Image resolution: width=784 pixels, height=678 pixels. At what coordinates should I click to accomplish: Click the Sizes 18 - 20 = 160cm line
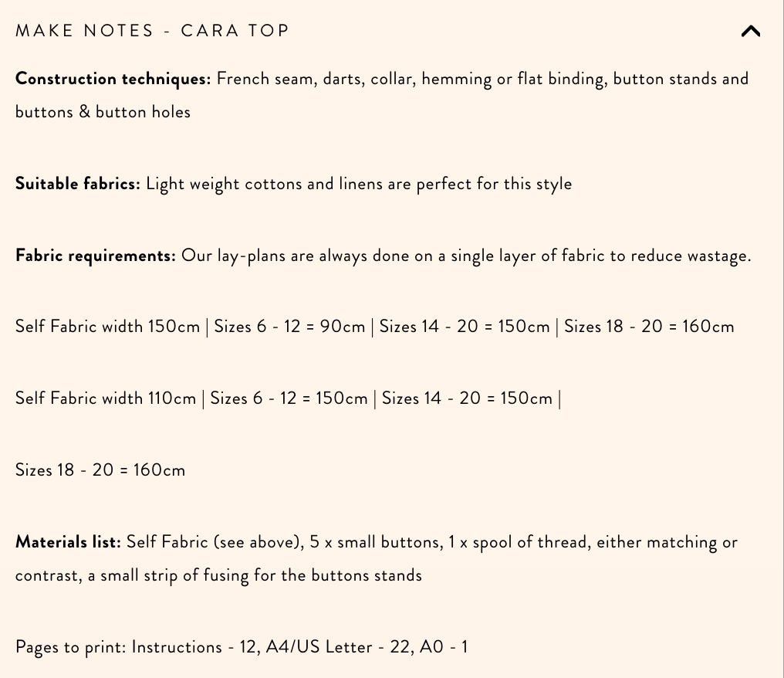coord(100,470)
